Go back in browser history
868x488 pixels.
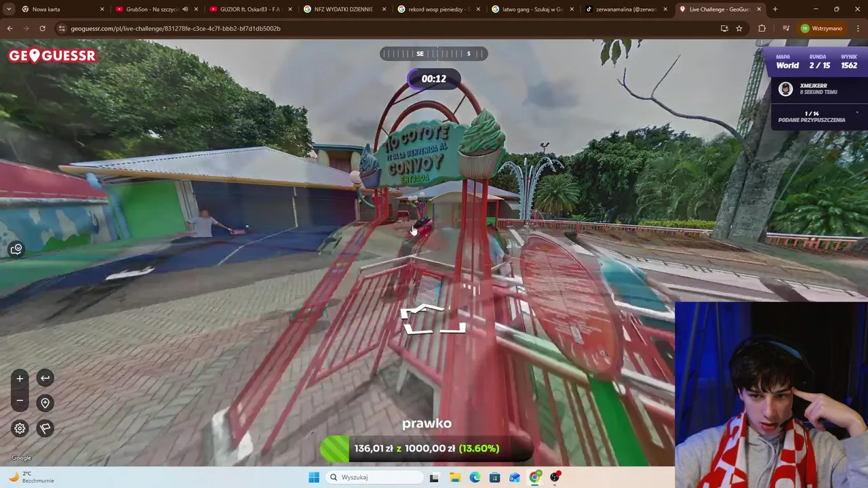[x=9, y=28]
